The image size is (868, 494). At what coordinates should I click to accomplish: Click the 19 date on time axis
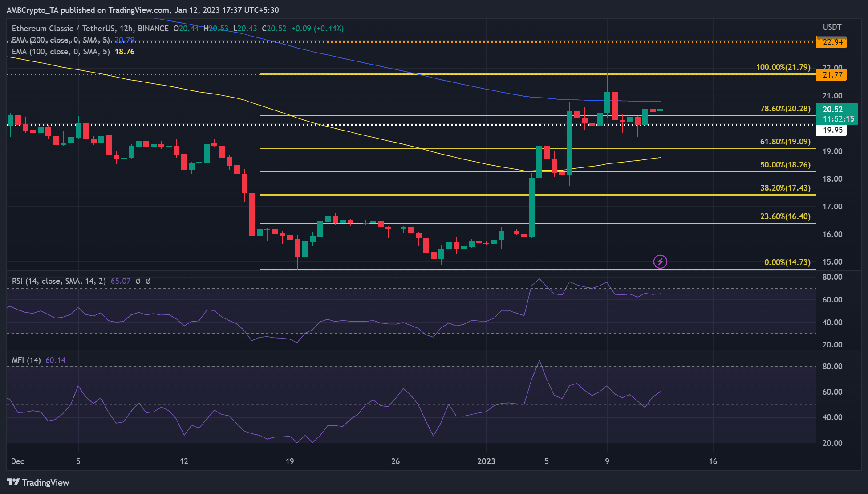pyautogui.click(x=290, y=461)
